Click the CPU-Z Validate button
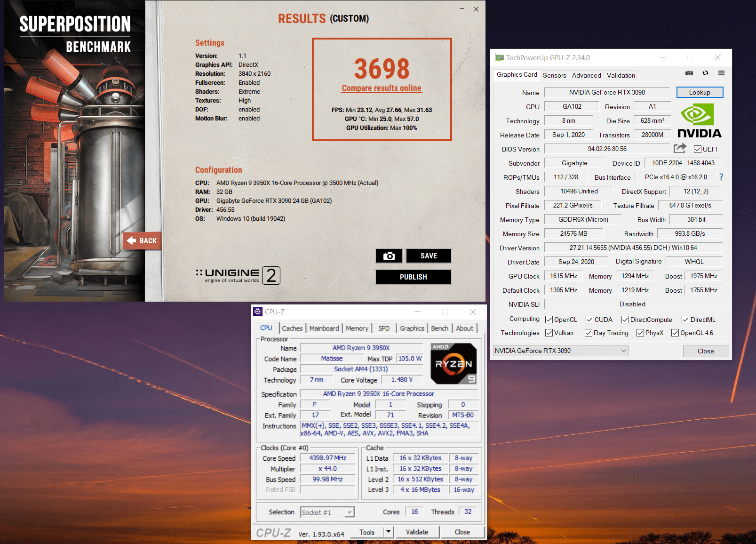This screenshot has width=756, height=544. coord(417,532)
